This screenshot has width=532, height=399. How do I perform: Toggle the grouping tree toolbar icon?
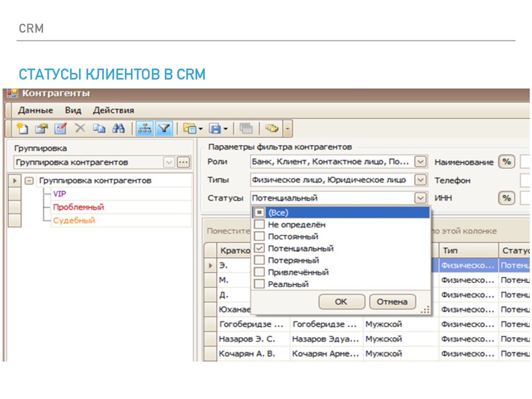point(144,128)
